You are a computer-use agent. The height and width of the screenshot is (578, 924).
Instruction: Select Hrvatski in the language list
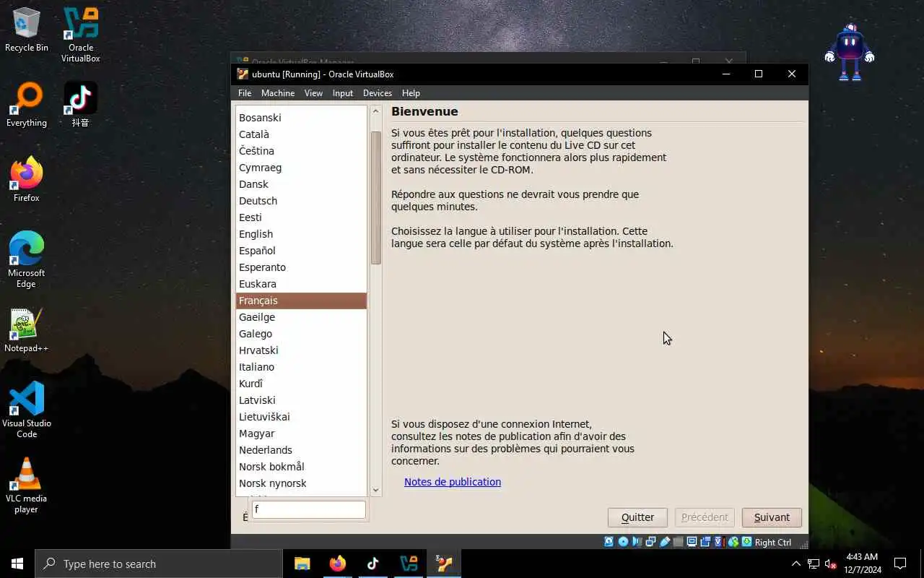click(x=301, y=350)
